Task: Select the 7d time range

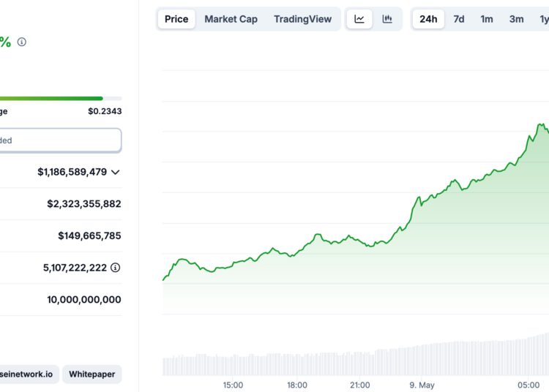Action: point(459,19)
